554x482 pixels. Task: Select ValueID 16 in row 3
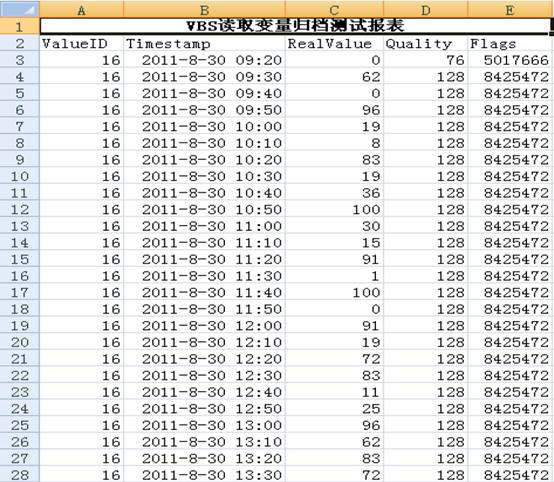(82, 60)
